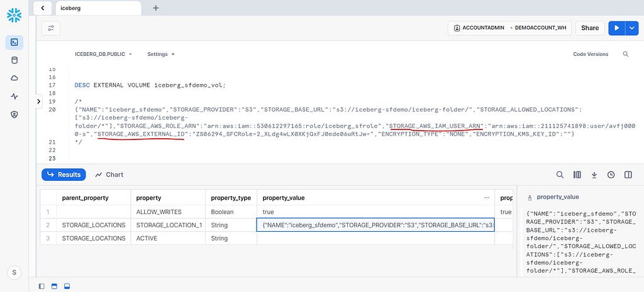This screenshot has height=292, width=644.
Task: Toggle results panel layout icon at bottom
Action: click(x=67, y=286)
